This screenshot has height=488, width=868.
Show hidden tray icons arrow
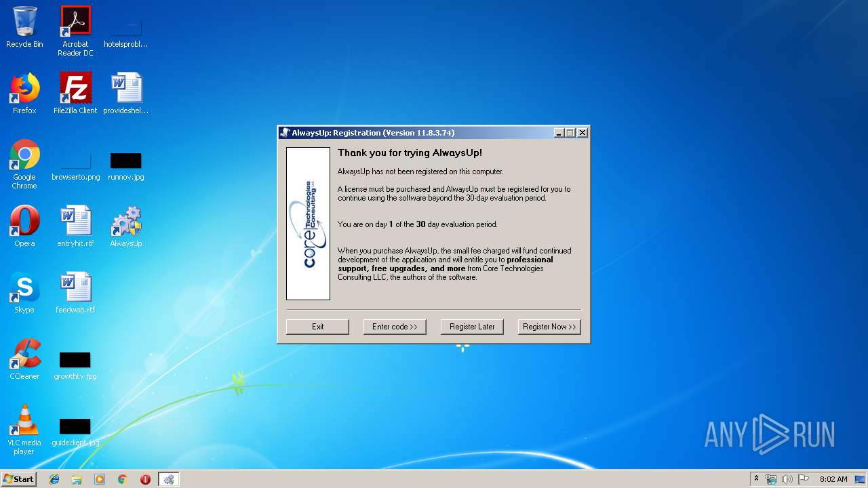tap(756, 479)
